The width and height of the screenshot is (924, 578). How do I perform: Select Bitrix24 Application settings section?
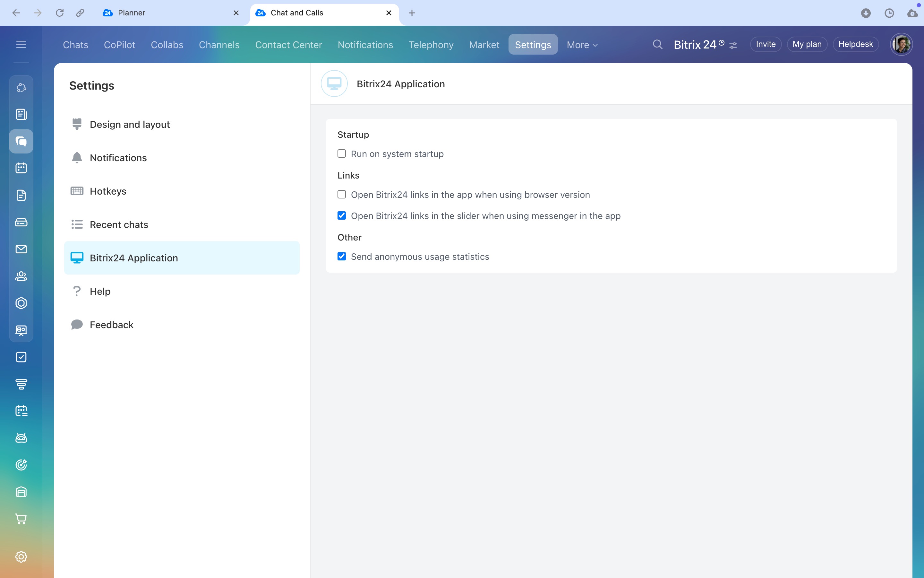182,258
